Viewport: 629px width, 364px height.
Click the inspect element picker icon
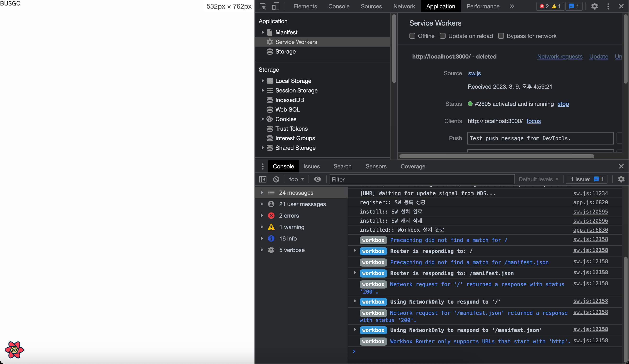(x=263, y=6)
